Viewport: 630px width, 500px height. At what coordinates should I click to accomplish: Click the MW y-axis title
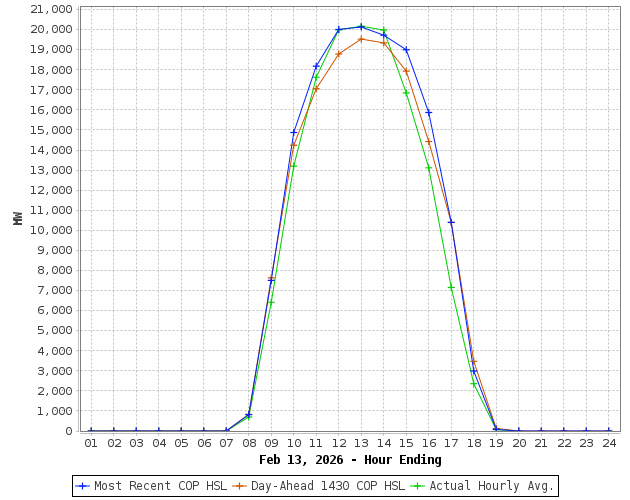(x=18, y=217)
